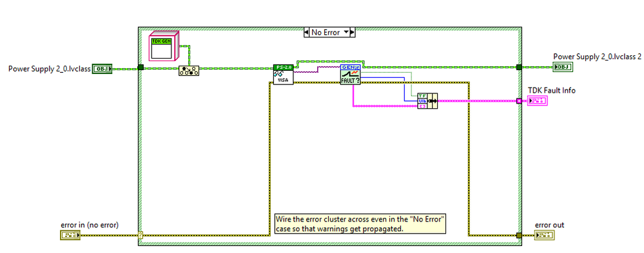The width and height of the screenshot is (644, 253).
Task: Select the warnings propagation comment note
Action: [360, 224]
